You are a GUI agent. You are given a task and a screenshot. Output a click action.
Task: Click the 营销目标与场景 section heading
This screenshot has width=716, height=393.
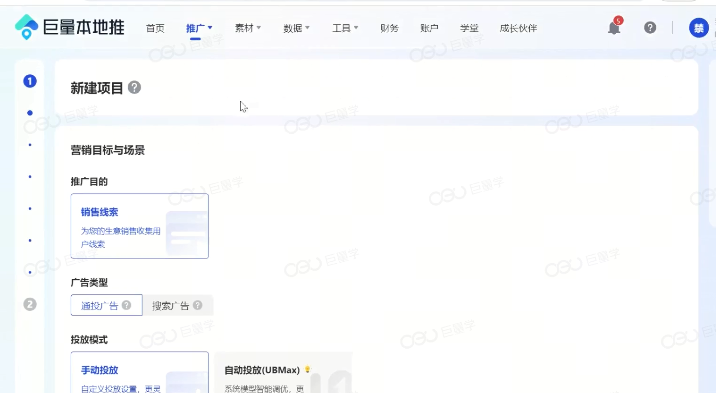108,150
